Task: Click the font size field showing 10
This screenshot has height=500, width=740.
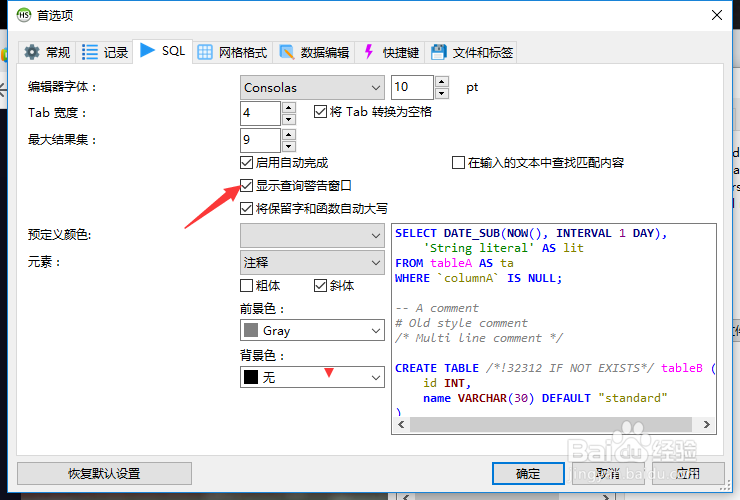Action: tap(412, 87)
